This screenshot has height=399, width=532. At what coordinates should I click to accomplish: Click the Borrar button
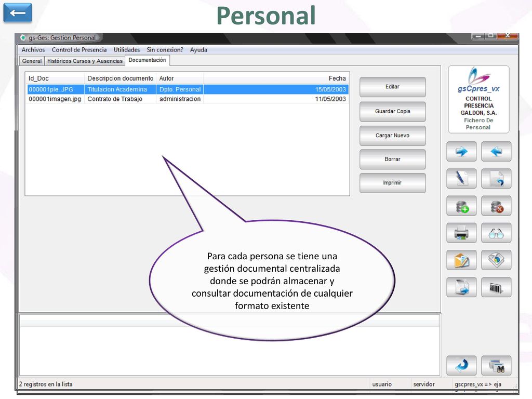pyautogui.click(x=393, y=159)
